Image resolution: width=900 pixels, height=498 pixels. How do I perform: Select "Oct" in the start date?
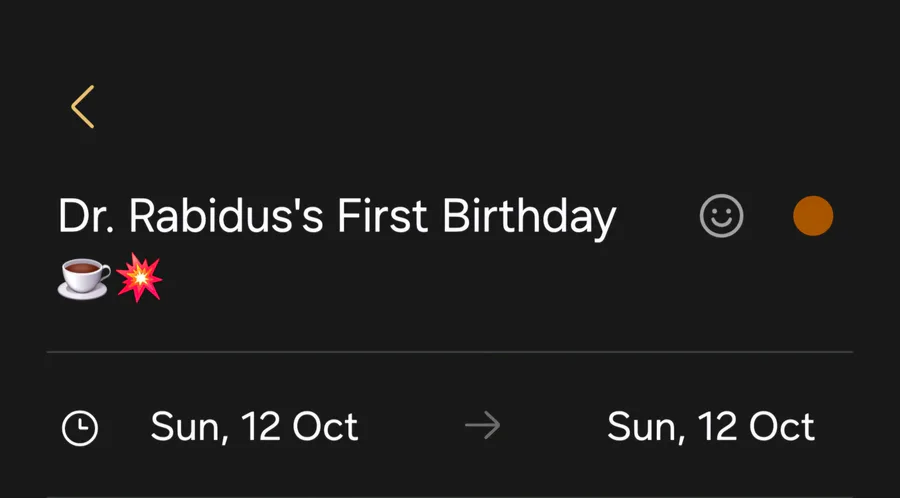pyautogui.click(x=325, y=427)
